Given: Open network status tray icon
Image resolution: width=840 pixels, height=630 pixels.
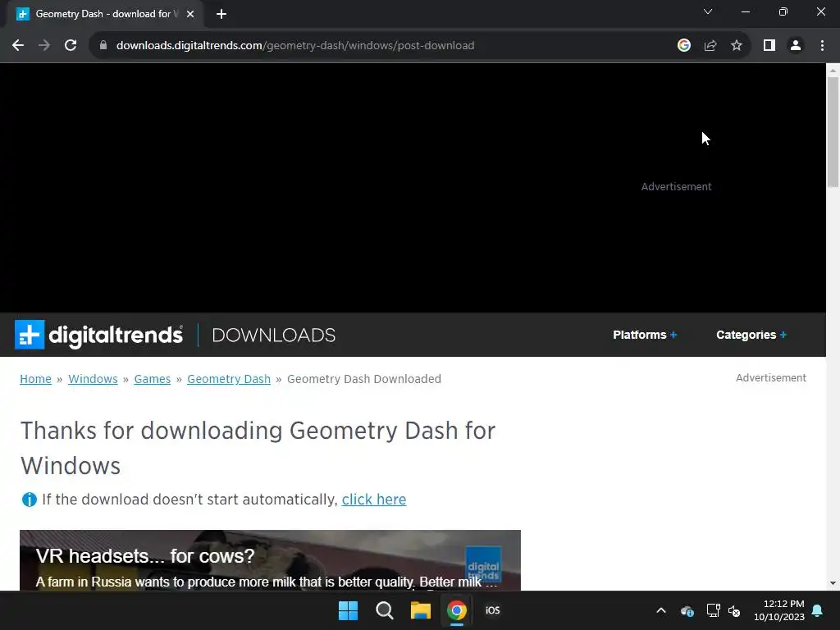Looking at the screenshot, I should click(713, 610).
